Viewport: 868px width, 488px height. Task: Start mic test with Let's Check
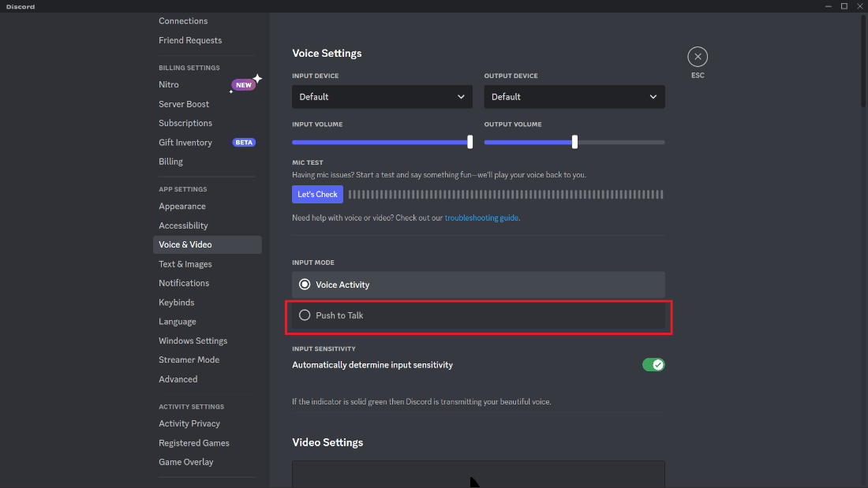tap(317, 194)
